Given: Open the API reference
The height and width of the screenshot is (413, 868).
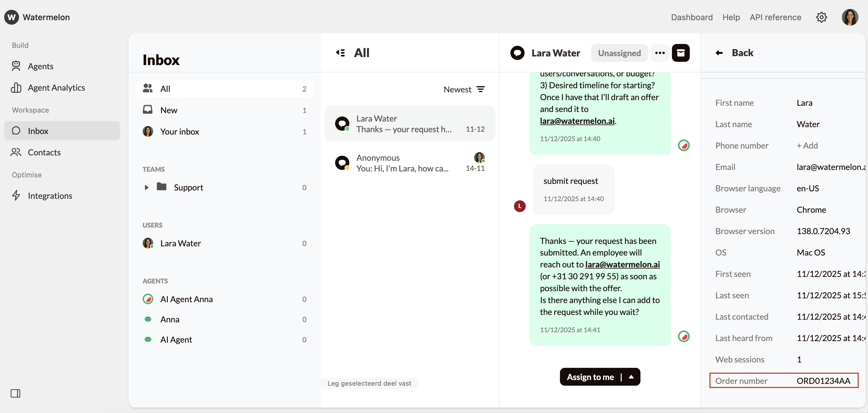Looking at the screenshot, I should (x=775, y=17).
